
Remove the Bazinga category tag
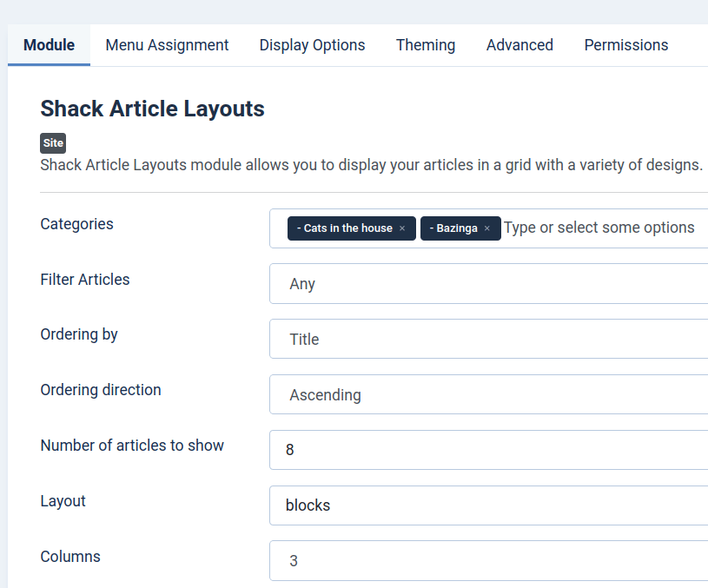486,228
